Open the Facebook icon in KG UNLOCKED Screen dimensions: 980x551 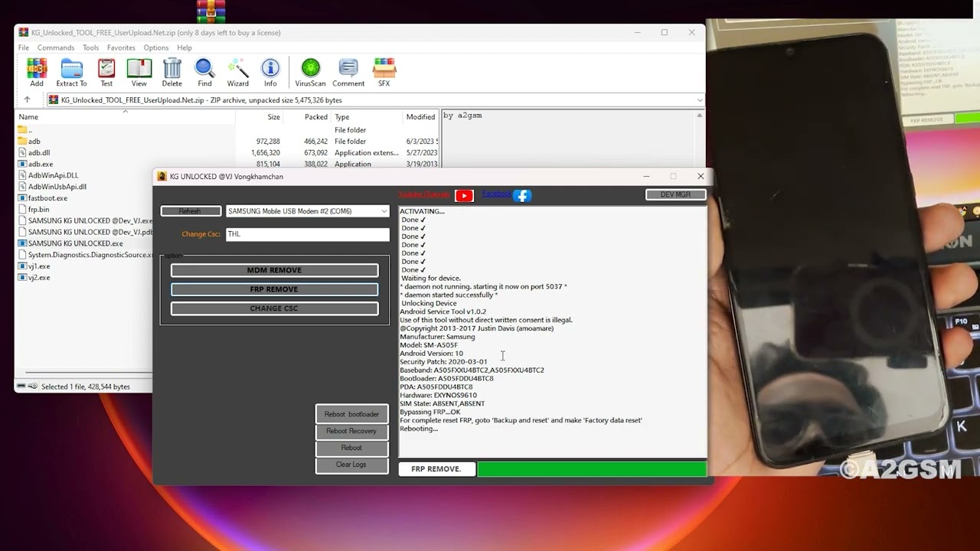click(522, 196)
